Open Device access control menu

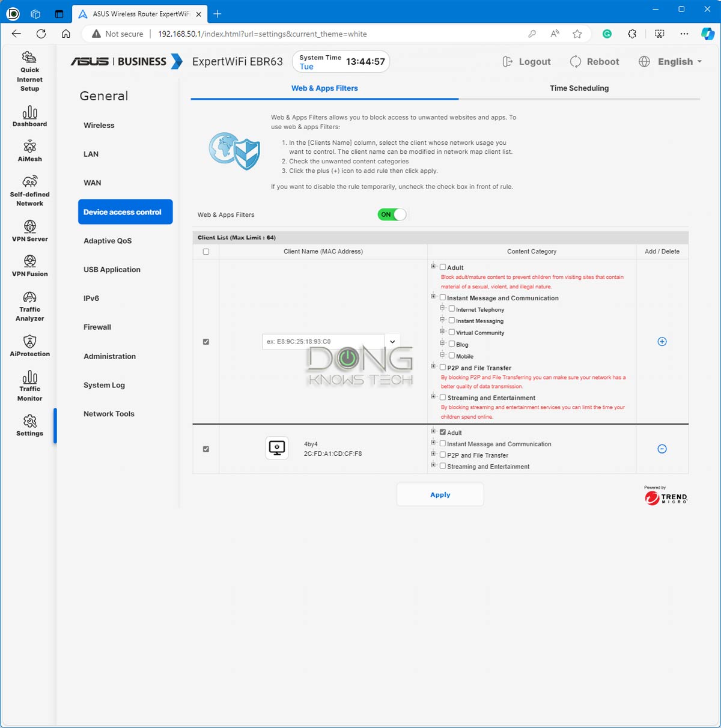coord(126,212)
